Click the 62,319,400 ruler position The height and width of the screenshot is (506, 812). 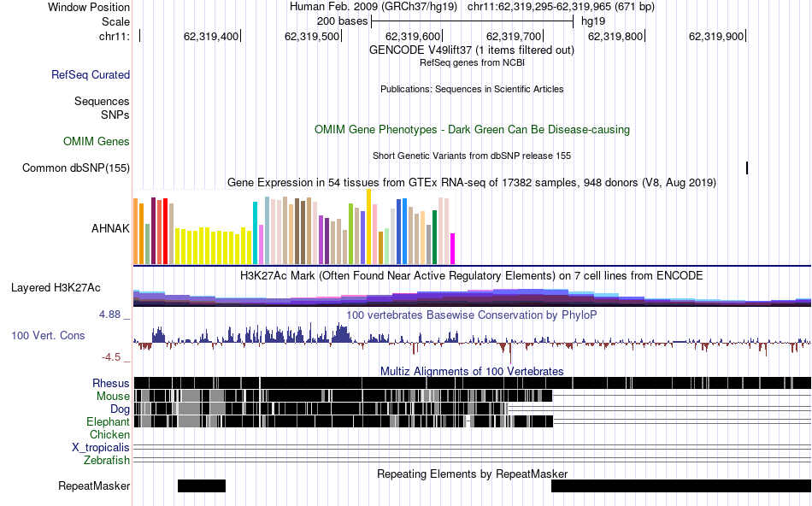pyautogui.click(x=211, y=36)
